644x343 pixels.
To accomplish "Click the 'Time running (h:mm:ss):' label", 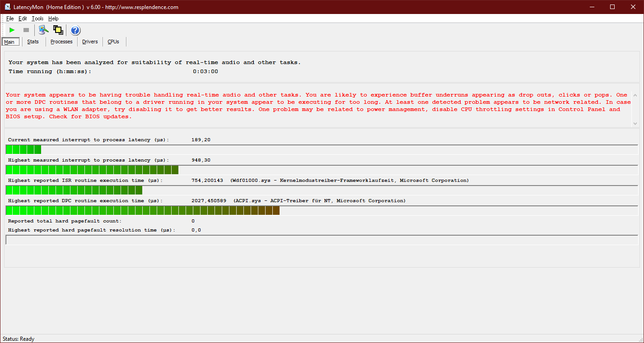I will pyautogui.click(x=50, y=71).
